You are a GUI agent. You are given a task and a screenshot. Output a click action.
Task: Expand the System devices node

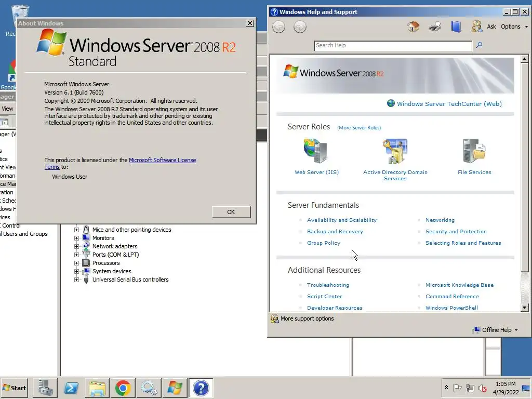pos(77,271)
